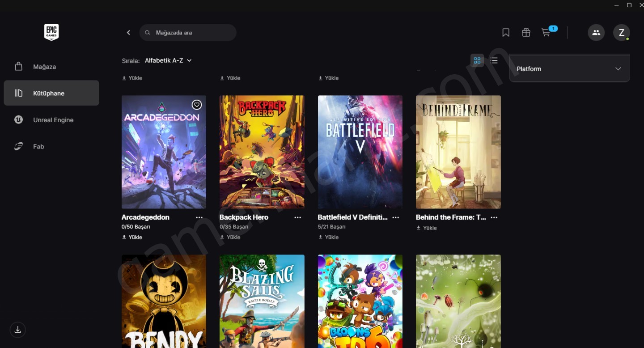Open the Bendy game cover
Image resolution: width=644 pixels, height=348 pixels.
(164, 301)
